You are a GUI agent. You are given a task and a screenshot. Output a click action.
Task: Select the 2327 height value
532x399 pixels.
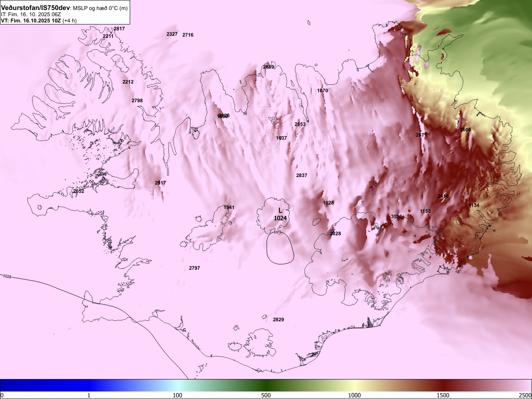(172, 34)
